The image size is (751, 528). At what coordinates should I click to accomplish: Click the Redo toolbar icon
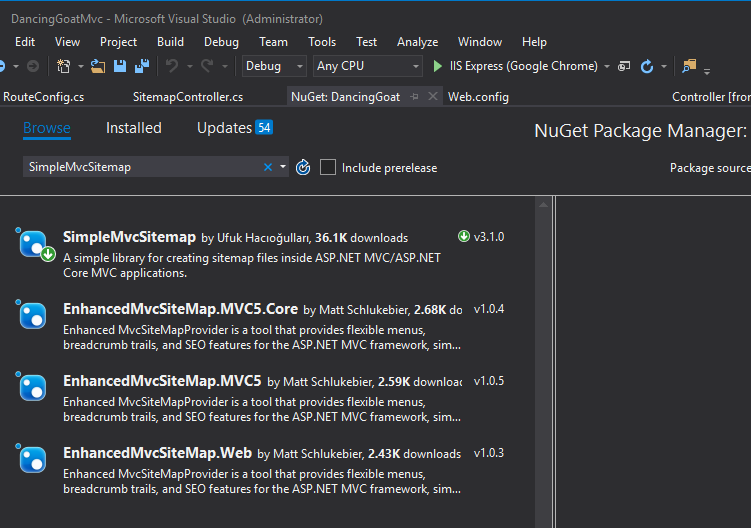[x=207, y=66]
